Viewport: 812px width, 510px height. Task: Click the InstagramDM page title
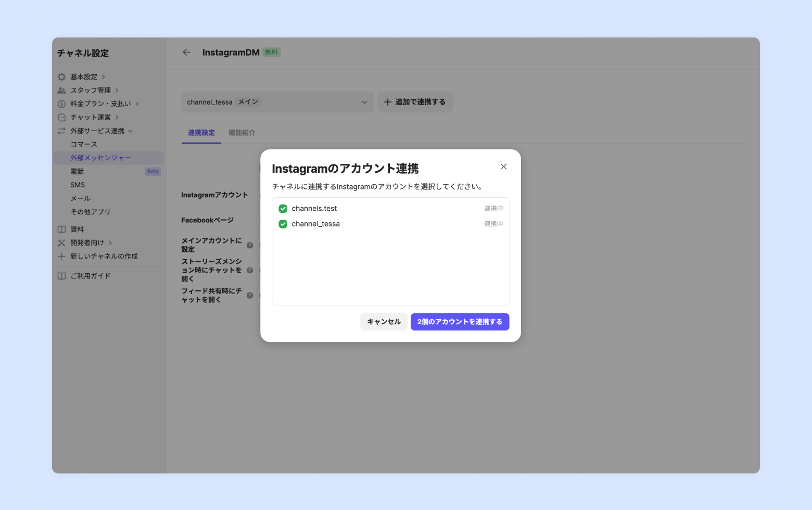point(231,53)
